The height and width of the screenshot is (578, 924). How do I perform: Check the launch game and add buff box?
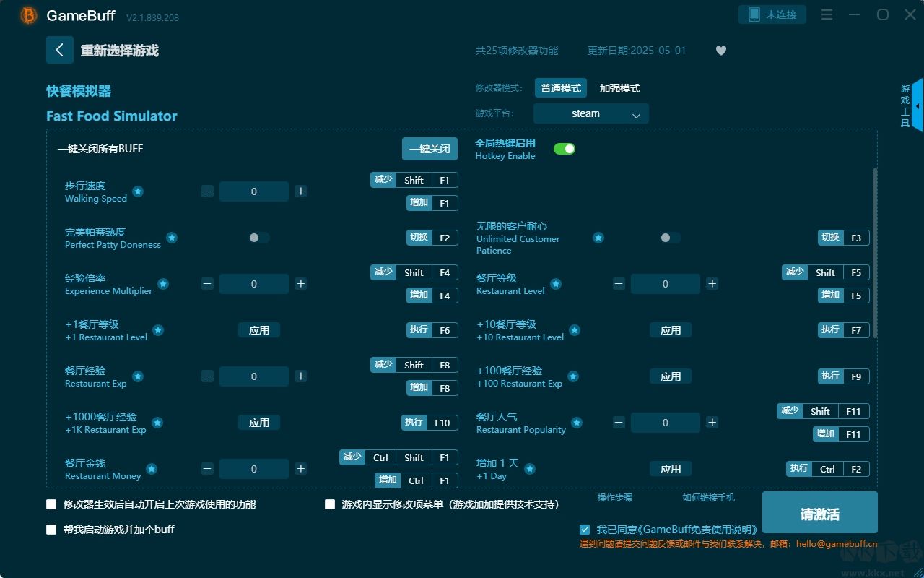click(x=51, y=530)
